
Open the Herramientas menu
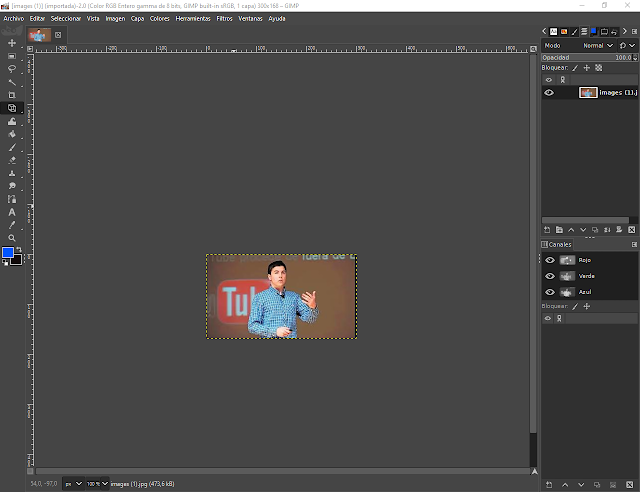193,18
